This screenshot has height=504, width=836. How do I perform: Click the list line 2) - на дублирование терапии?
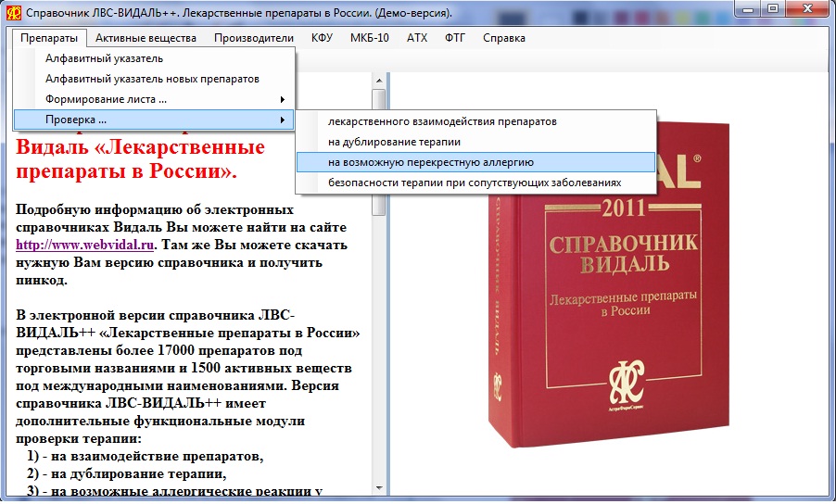point(127,473)
